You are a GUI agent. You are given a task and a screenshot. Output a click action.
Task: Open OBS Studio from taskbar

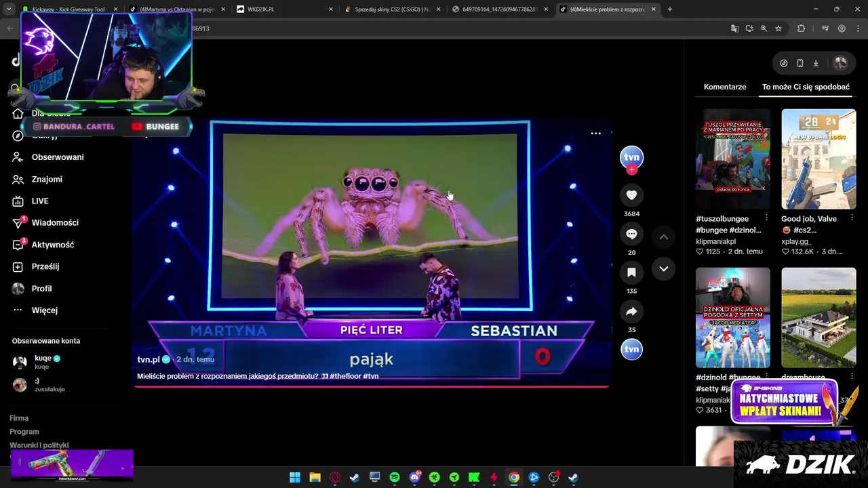tap(553, 477)
